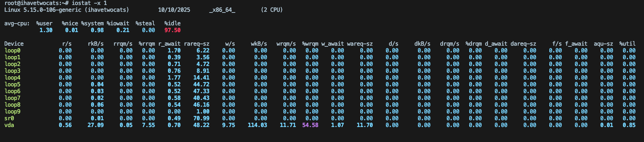
Task: Select the '%wrqm' column header
Action: point(310,44)
